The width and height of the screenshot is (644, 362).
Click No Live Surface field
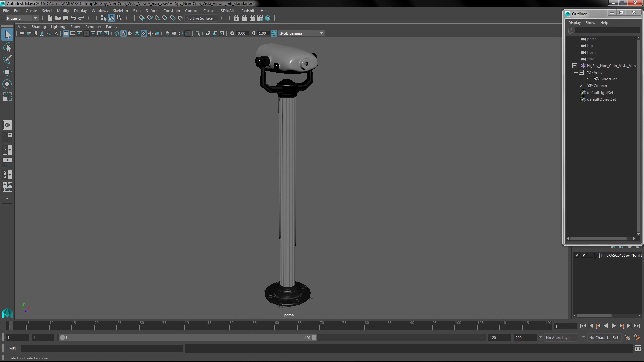click(x=202, y=18)
